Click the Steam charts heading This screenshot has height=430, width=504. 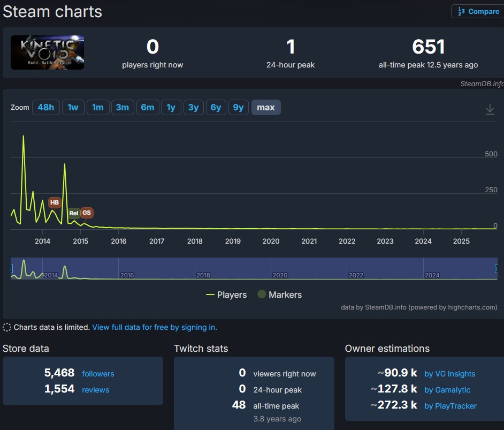52,12
